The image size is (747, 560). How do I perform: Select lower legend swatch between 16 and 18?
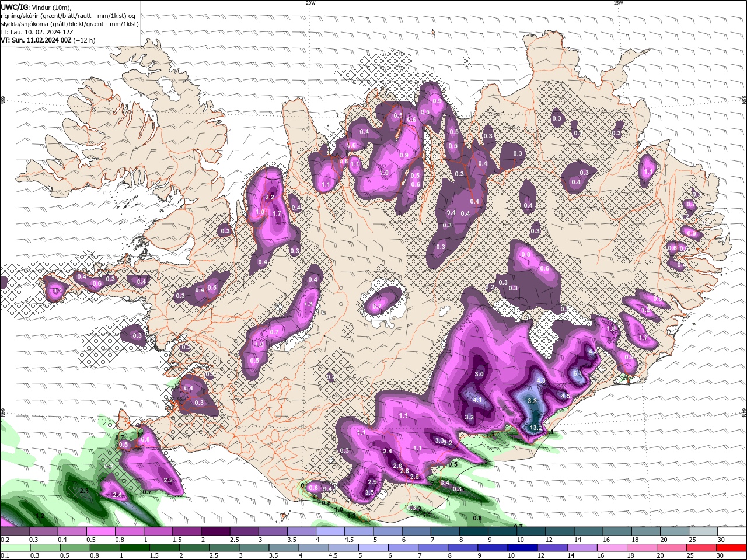[x=612, y=548]
